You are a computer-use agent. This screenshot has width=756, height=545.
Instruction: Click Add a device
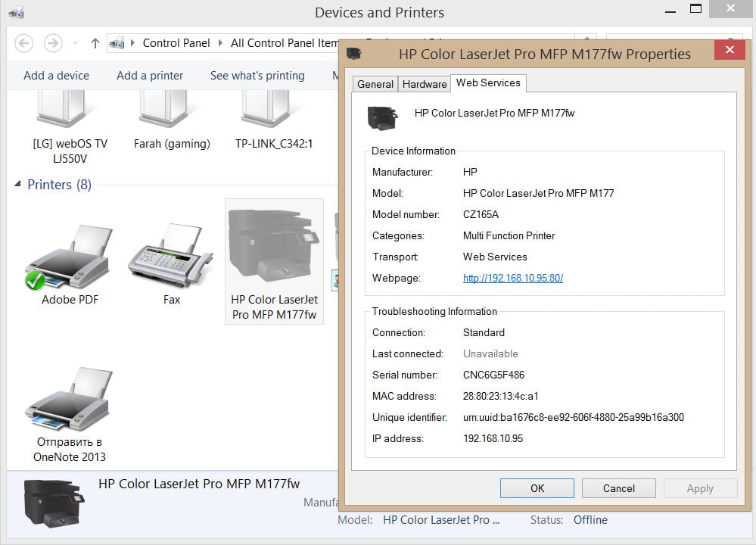click(55, 76)
